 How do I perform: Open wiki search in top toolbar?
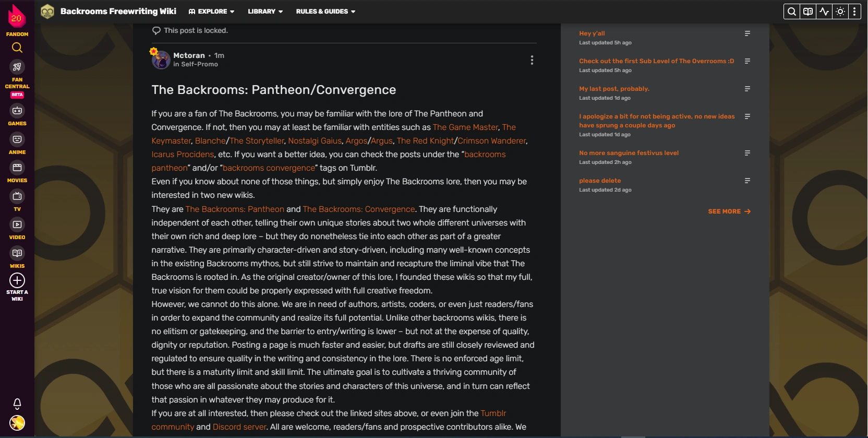tap(792, 11)
